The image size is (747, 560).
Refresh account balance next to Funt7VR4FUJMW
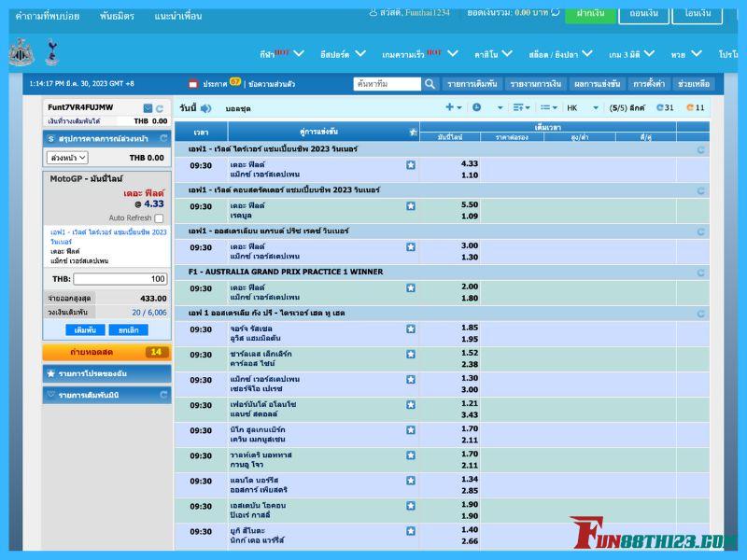160,108
